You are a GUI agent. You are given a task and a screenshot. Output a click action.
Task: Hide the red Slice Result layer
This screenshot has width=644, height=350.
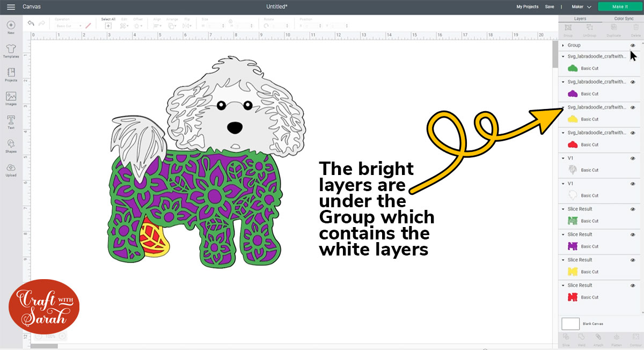(633, 285)
